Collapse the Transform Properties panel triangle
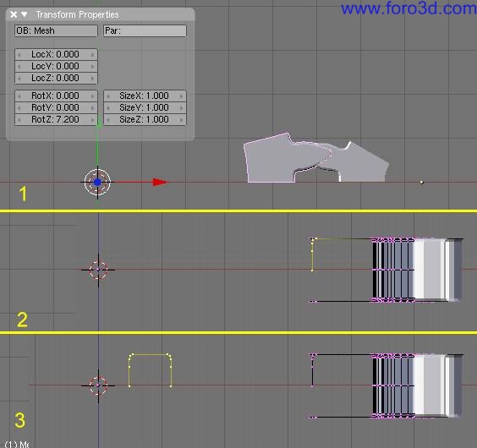 tap(24, 14)
